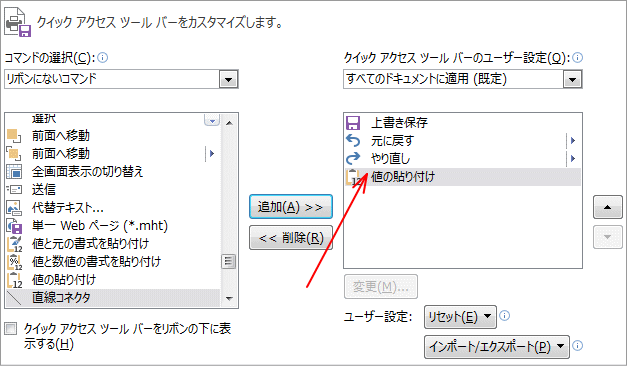Viewport: 627px width, 366px height.
Task: Click info icon beside ユーザー設定(Q) label
Action: click(x=577, y=58)
